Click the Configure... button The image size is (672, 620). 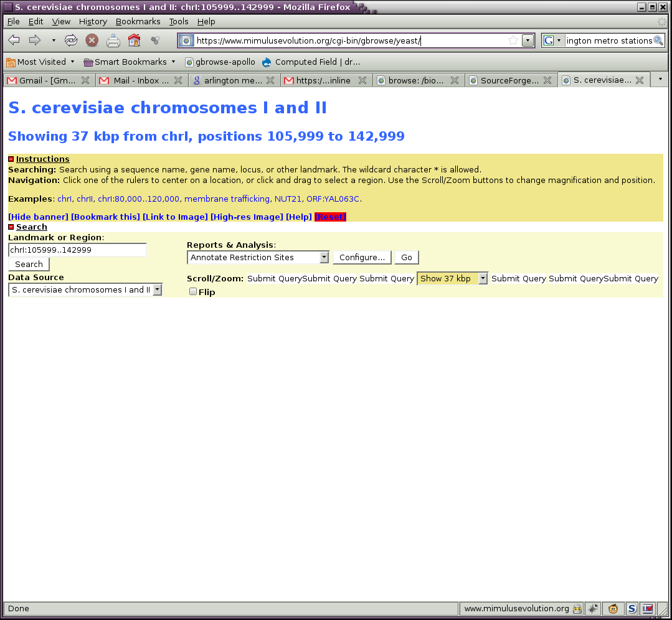pos(362,258)
